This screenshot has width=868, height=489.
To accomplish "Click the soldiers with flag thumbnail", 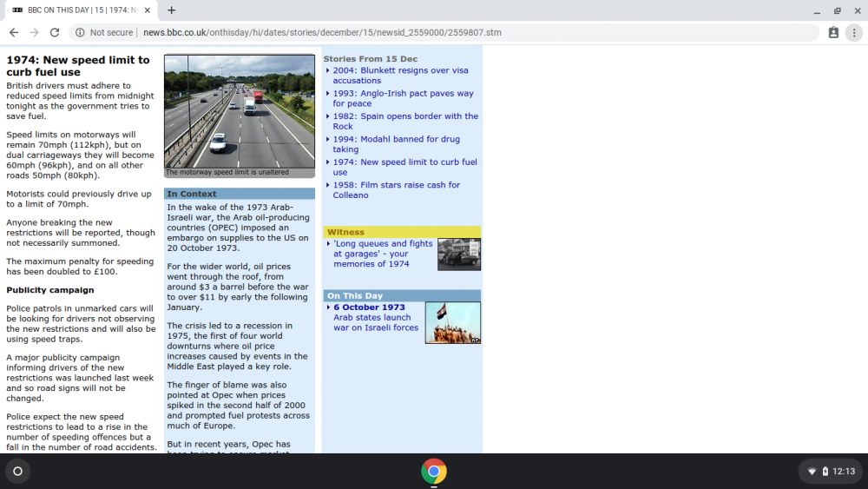I will 453,323.
